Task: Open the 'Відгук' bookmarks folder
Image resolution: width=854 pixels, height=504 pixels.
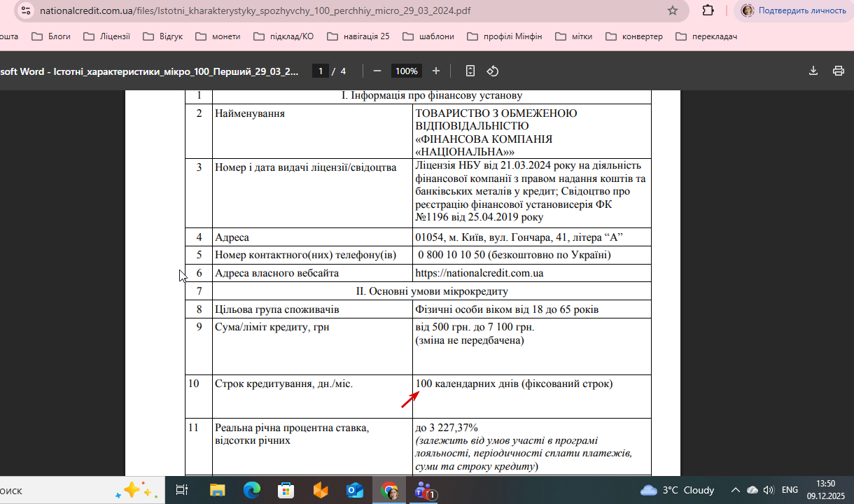Action: point(162,36)
